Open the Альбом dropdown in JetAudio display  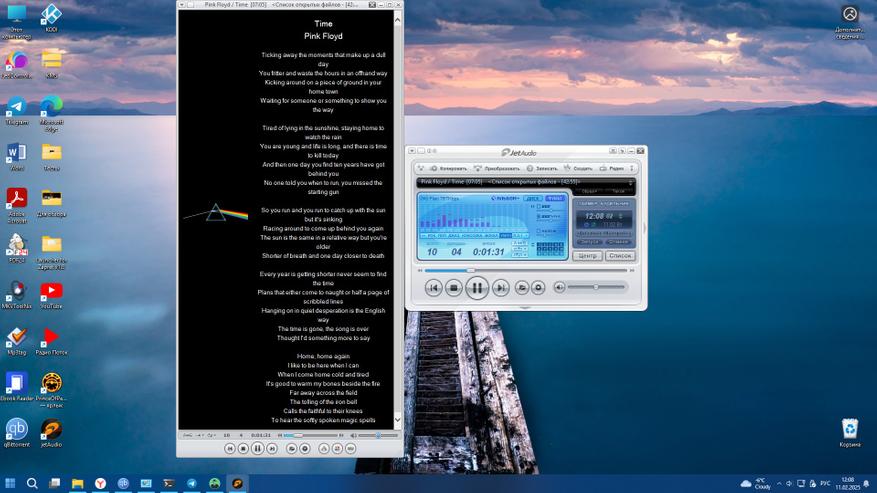tap(505, 198)
